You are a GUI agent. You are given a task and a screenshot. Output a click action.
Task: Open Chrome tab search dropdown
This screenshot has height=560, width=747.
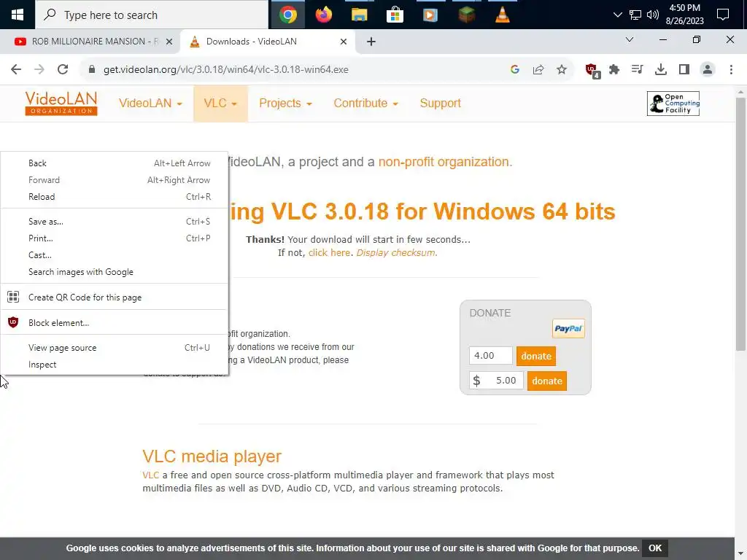click(630, 39)
